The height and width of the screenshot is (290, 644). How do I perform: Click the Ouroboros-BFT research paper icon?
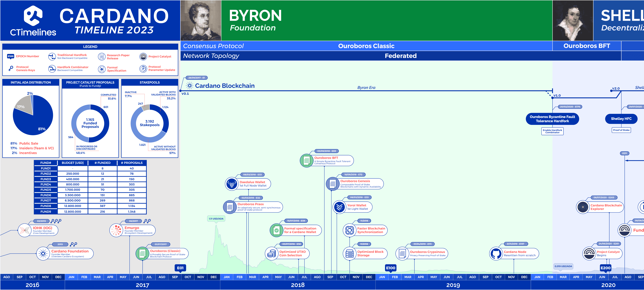click(x=307, y=160)
